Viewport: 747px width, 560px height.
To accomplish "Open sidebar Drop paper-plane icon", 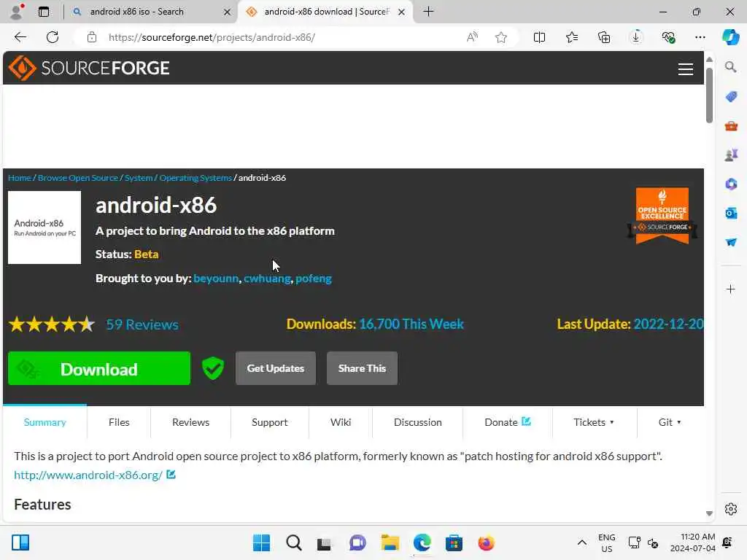I will pyautogui.click(x=731, y=242).
